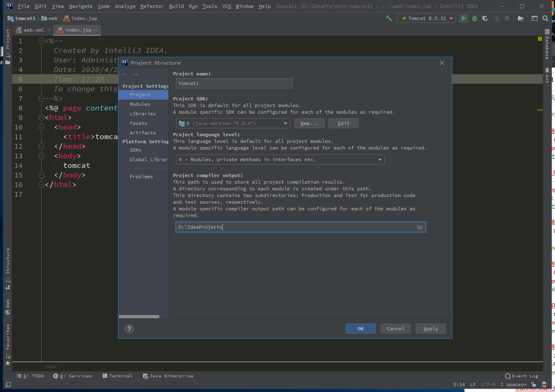Click the sidebar horizontal scrollbar in dialog
The width and height of the screenshot is (555, 392).
139,317
